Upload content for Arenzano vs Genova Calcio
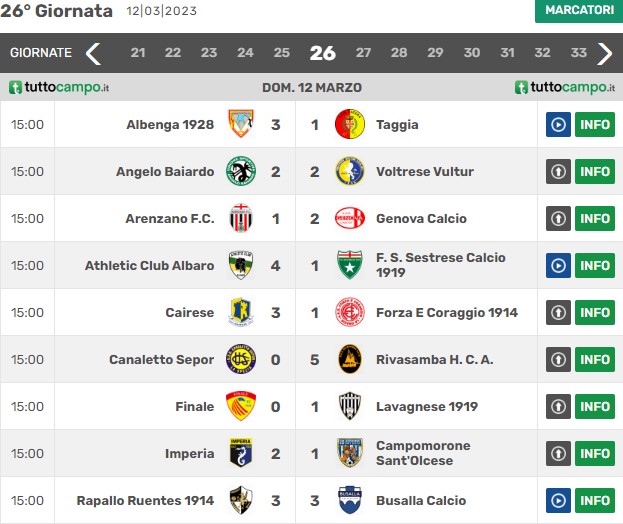623x524 pixels. coord(558,218)
